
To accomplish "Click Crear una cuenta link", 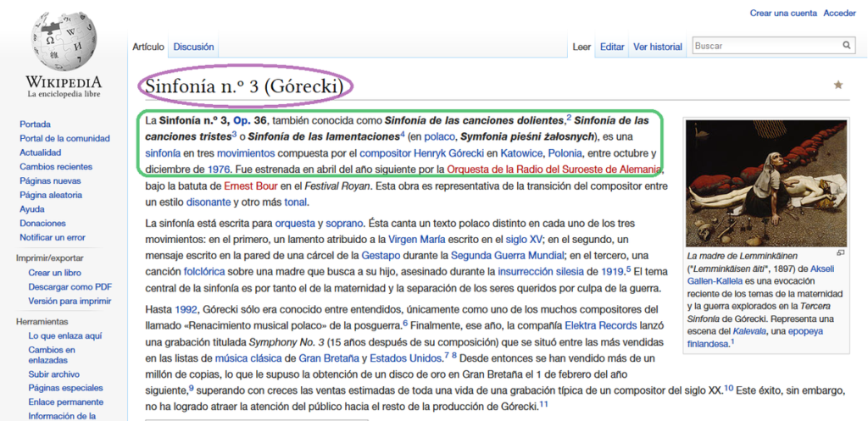I will click(x=783, y=13).
